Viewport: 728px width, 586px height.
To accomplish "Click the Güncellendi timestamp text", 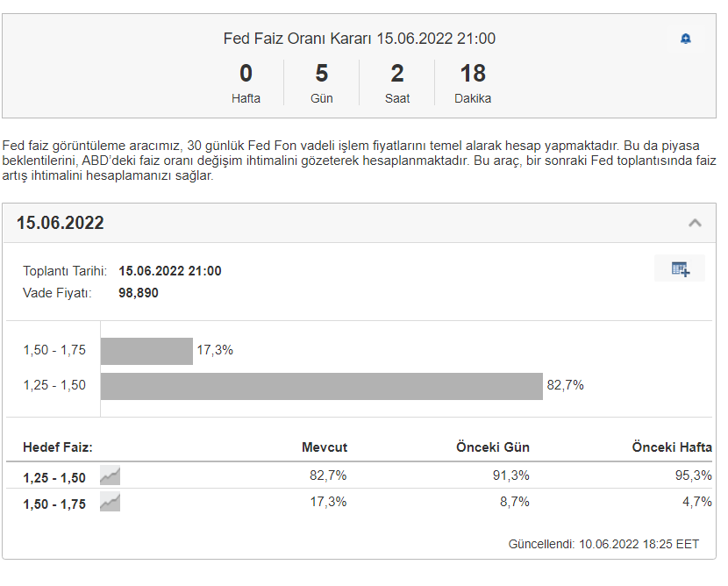I will (x=603, y=544).
